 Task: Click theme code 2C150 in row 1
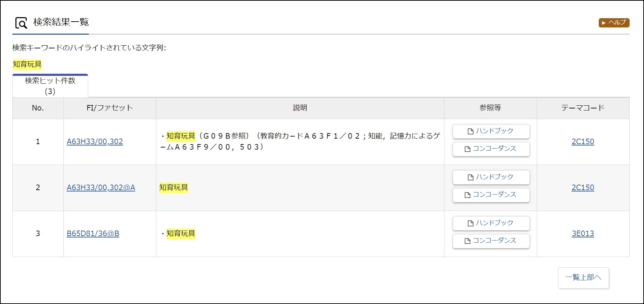[x=583, y=142]
